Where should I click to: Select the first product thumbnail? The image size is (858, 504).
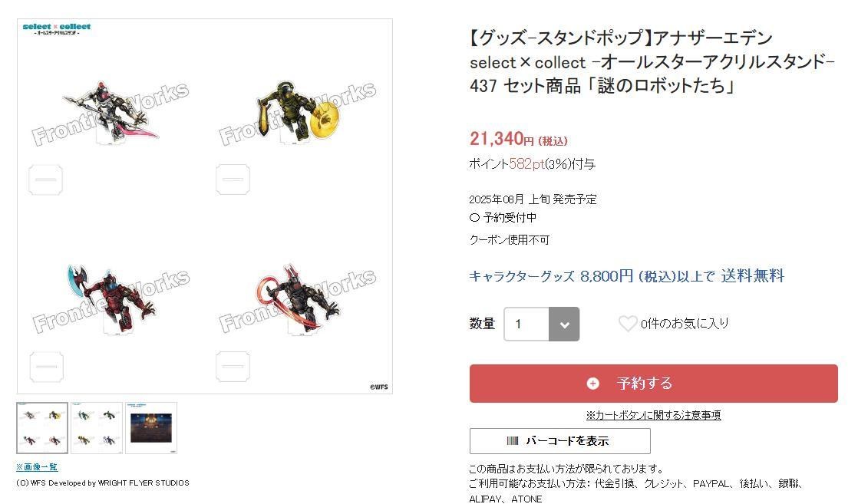42,428
